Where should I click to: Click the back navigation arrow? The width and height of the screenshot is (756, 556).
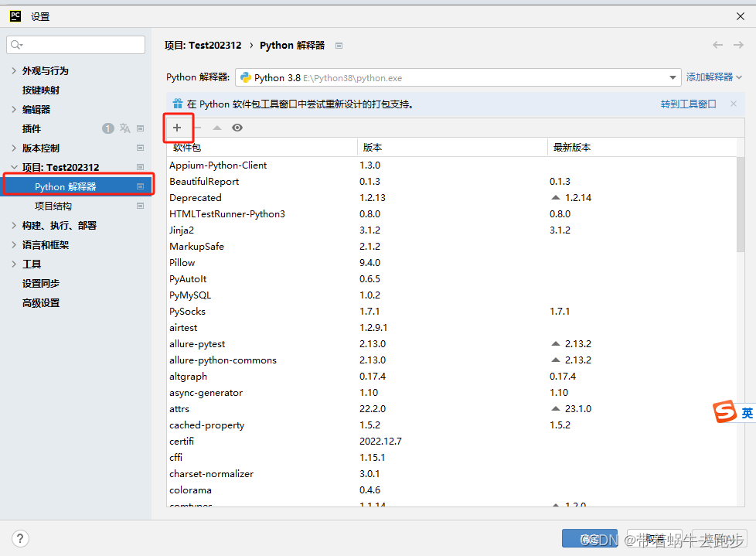pyautogui.click(x=717, y=45)
